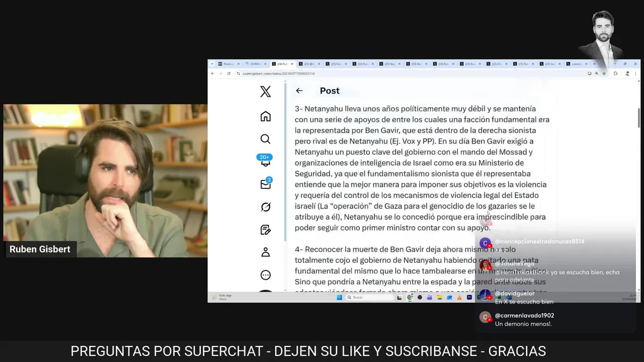
Task: Go to Home in the X sidebar
Action: [266, 116]
